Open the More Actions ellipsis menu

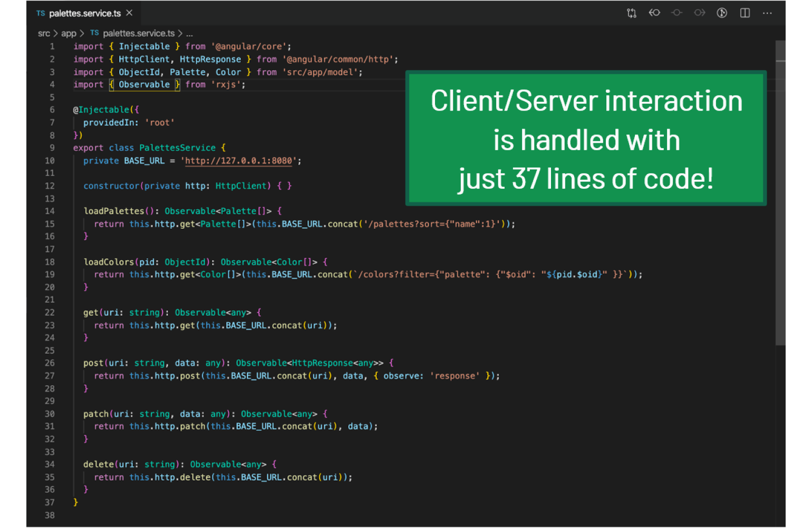[x=767, y=13]
